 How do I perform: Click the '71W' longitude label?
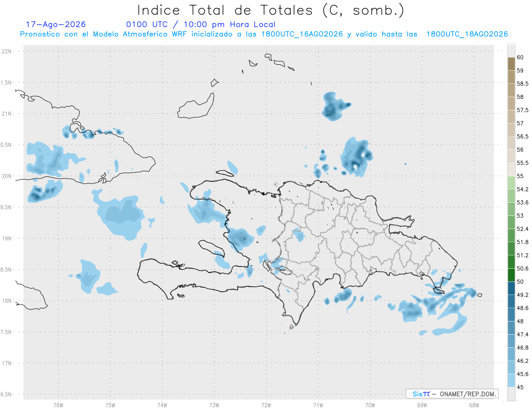(x=318, y=405)
